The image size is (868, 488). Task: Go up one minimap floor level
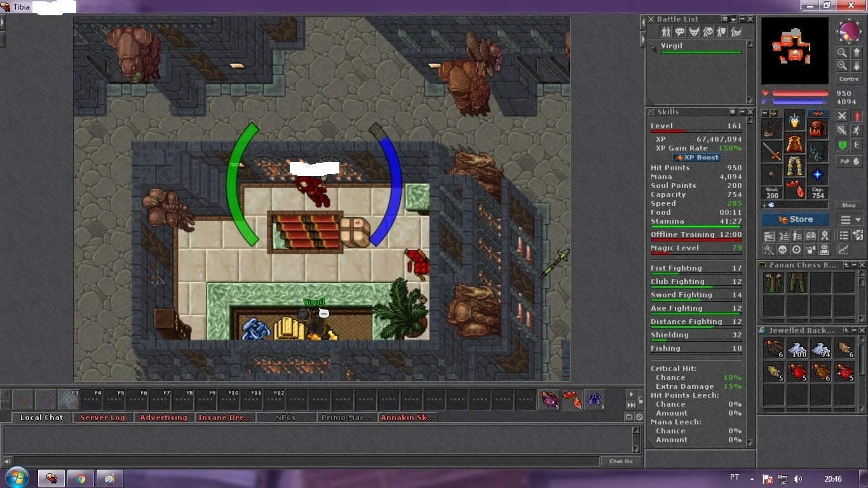(x=857, y=53)
